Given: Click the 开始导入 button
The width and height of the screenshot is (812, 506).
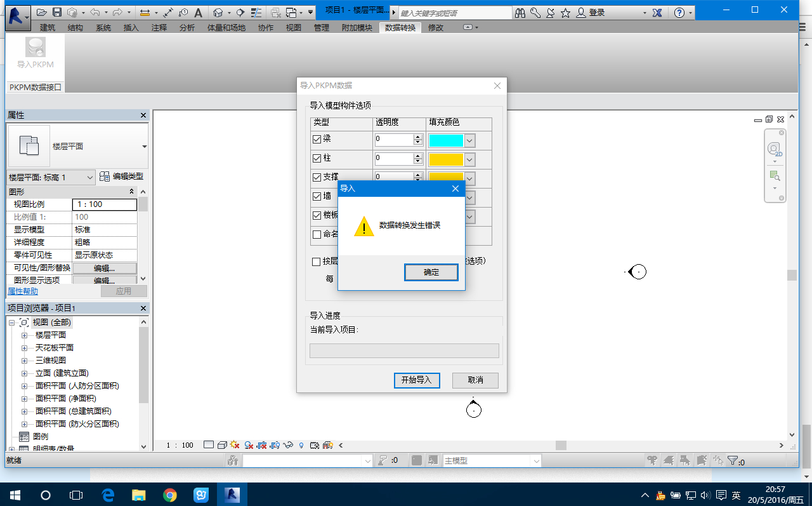Looking at the screenshot, I should (417, 380).
